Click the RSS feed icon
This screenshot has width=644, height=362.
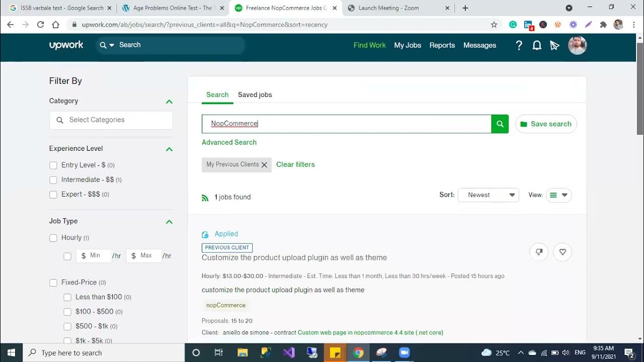(205, 198)
